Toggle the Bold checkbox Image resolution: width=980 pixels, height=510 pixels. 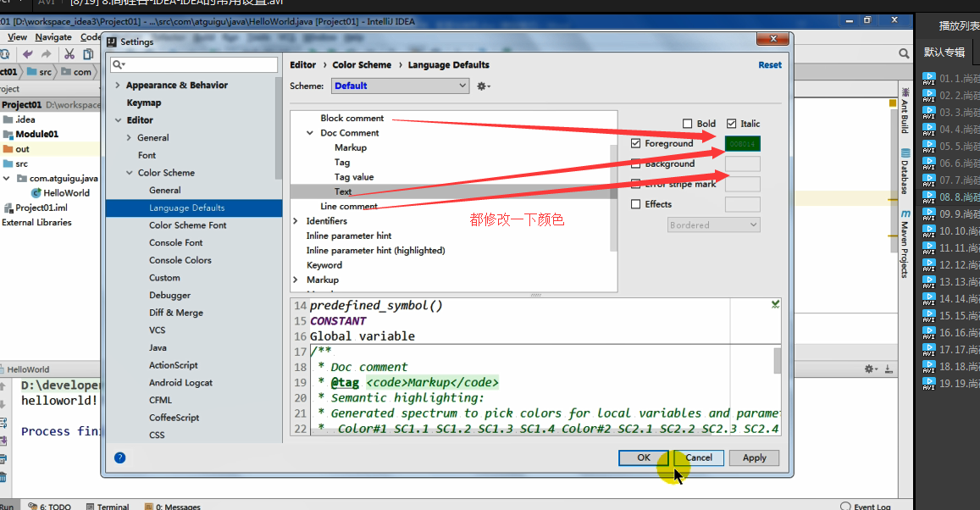click(x=688, y=124)
